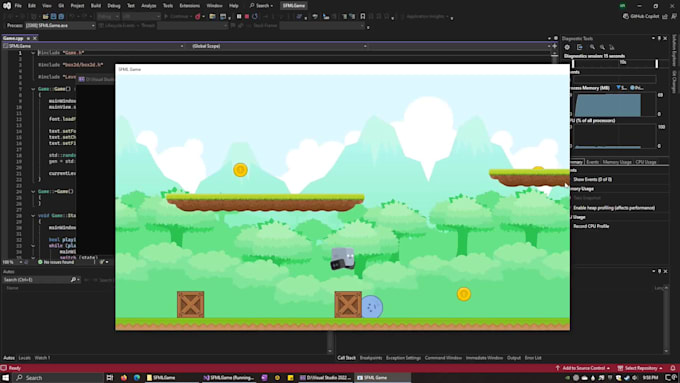Click the Task View taskbar icon
Screen dimensions: 680x383
click(110, 378)
